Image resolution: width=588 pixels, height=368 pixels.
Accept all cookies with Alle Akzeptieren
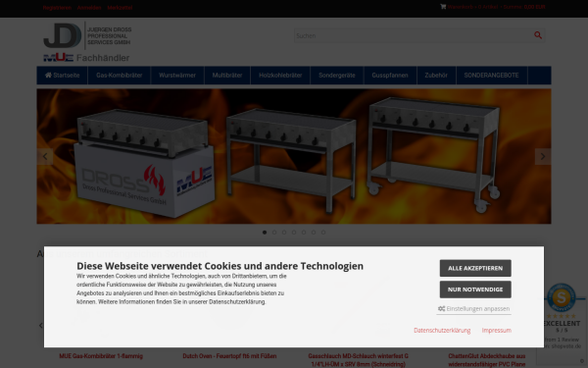tap(475, 268)
